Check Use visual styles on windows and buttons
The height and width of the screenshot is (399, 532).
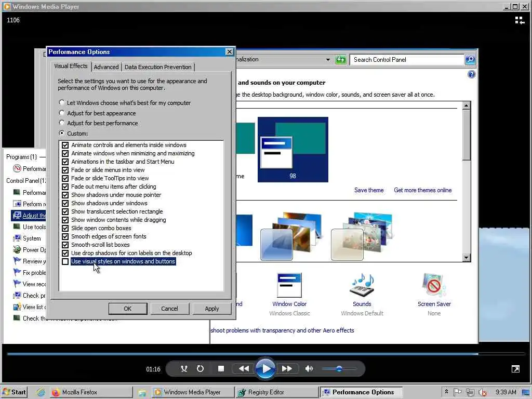coord(65,262)
